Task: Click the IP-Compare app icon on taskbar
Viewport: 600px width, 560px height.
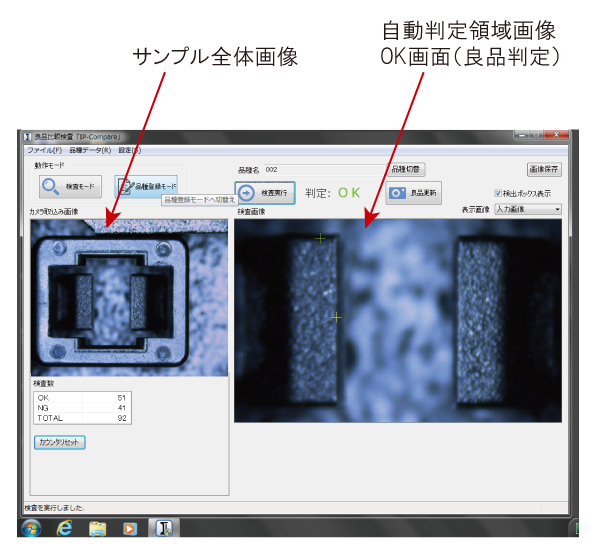Action: tap(164, 528)
